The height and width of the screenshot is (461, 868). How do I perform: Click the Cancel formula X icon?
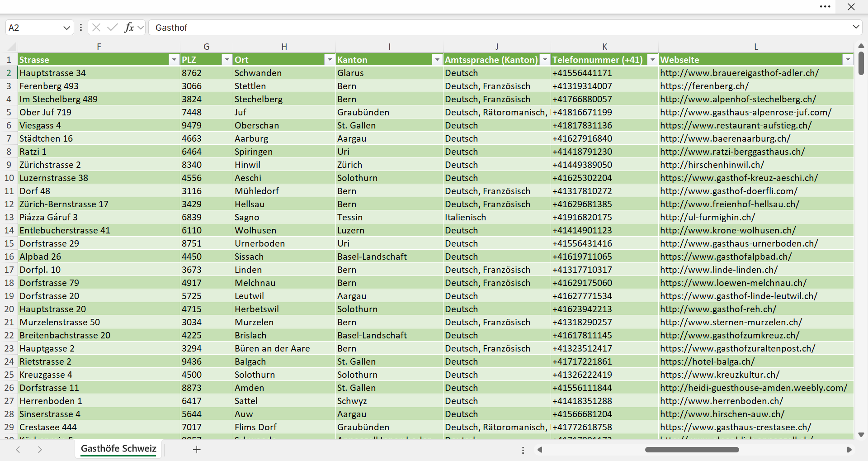(96, 28)
